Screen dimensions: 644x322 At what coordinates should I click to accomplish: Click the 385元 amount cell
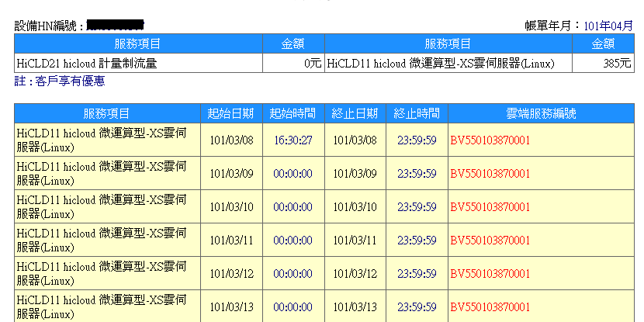[604, 64]
